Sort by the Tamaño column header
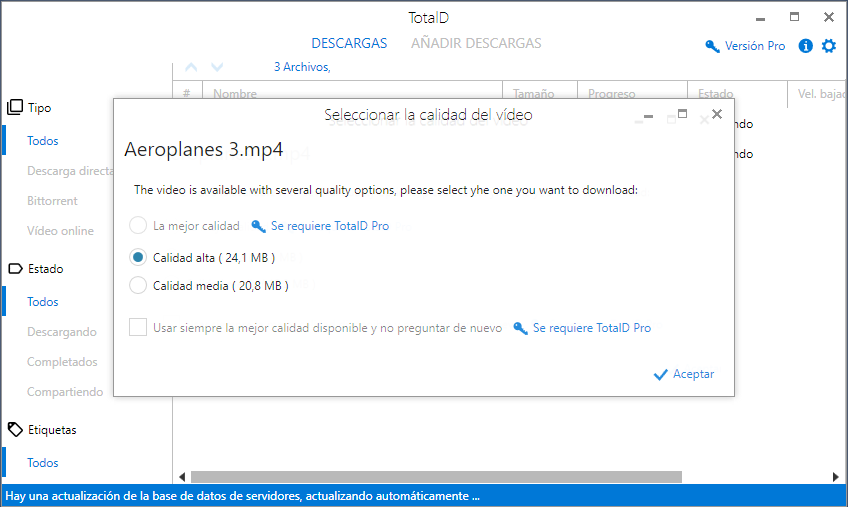 point(534,93)
